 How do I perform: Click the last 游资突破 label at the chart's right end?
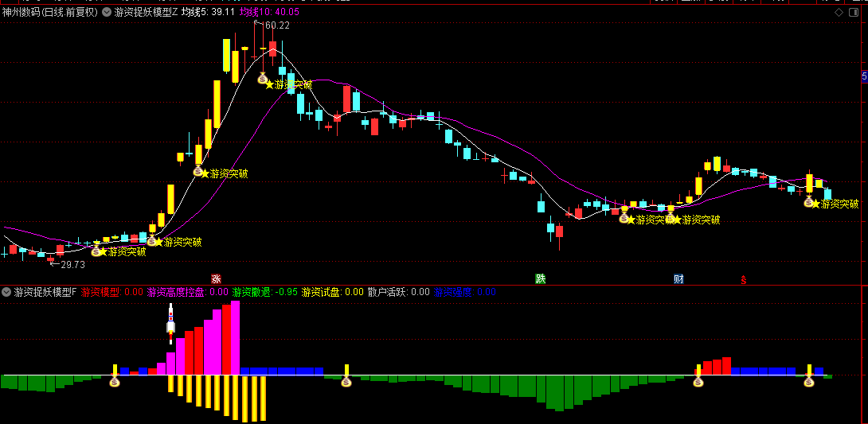click(x=839, y=204)
